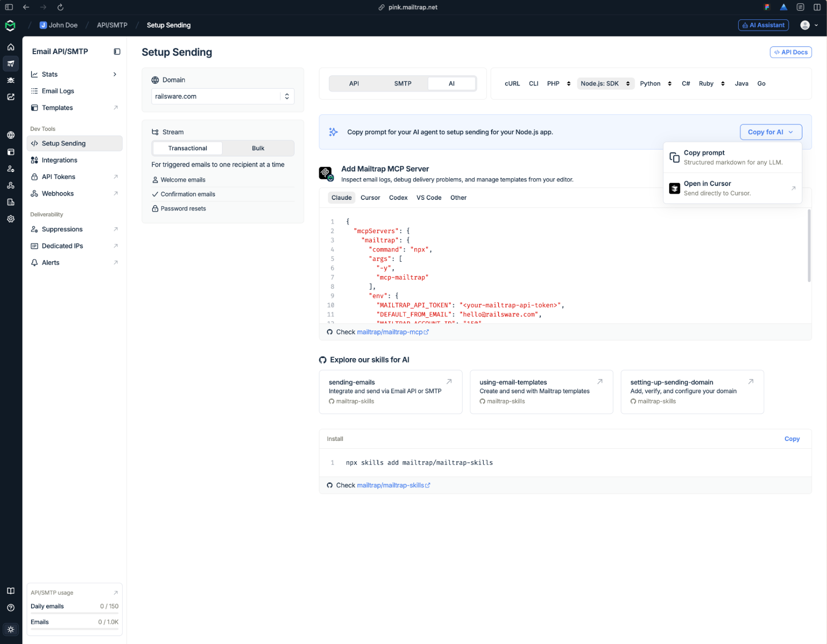This screenshot has height=644, width=827.
Task: Open the bug icon in the rail
Action: (11, 80)
